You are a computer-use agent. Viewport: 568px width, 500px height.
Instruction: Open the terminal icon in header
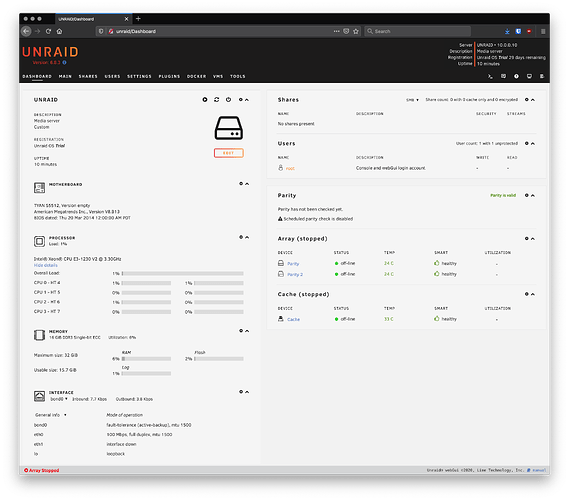490,76
